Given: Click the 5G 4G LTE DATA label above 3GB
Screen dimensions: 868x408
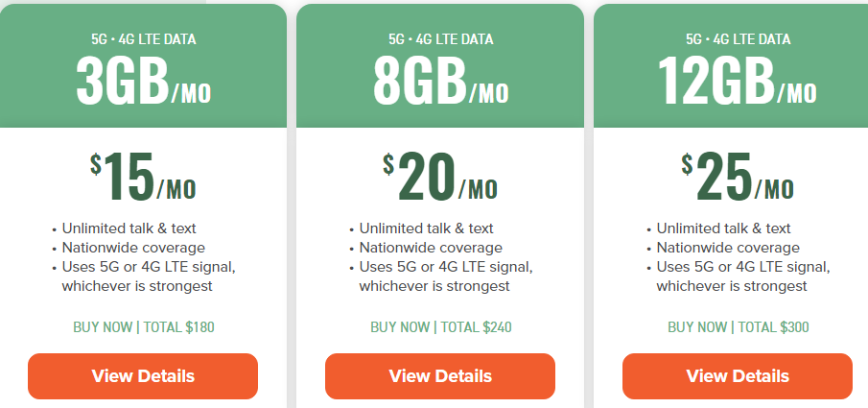Looking at the screenshot, I should pos(143,39).
